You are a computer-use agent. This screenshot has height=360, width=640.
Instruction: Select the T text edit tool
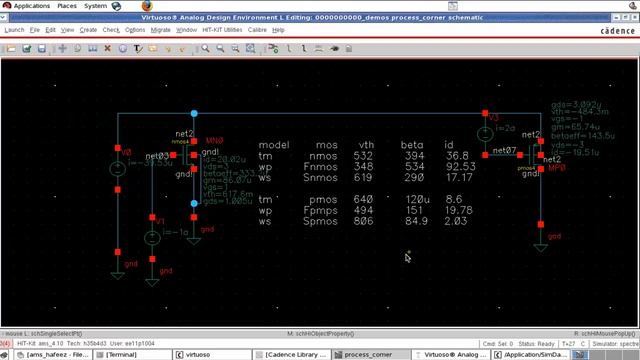[x=138, y=49]
